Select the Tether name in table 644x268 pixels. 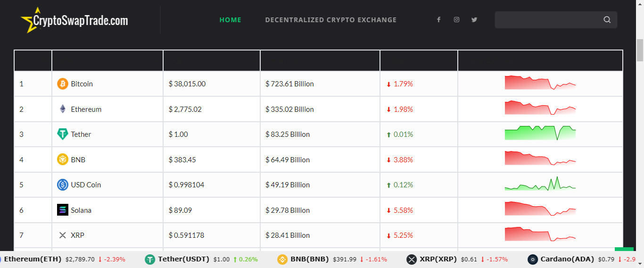click(81, 134)
